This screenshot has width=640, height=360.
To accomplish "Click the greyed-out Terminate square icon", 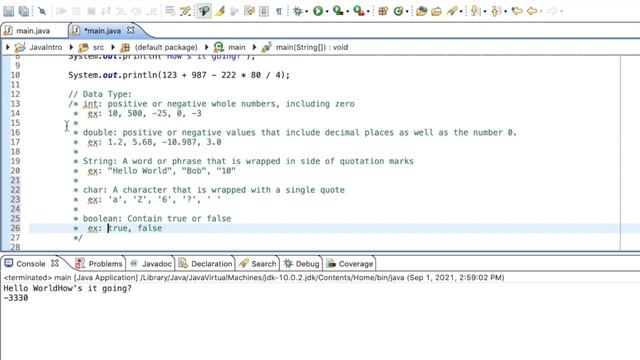I will (91, 11).
